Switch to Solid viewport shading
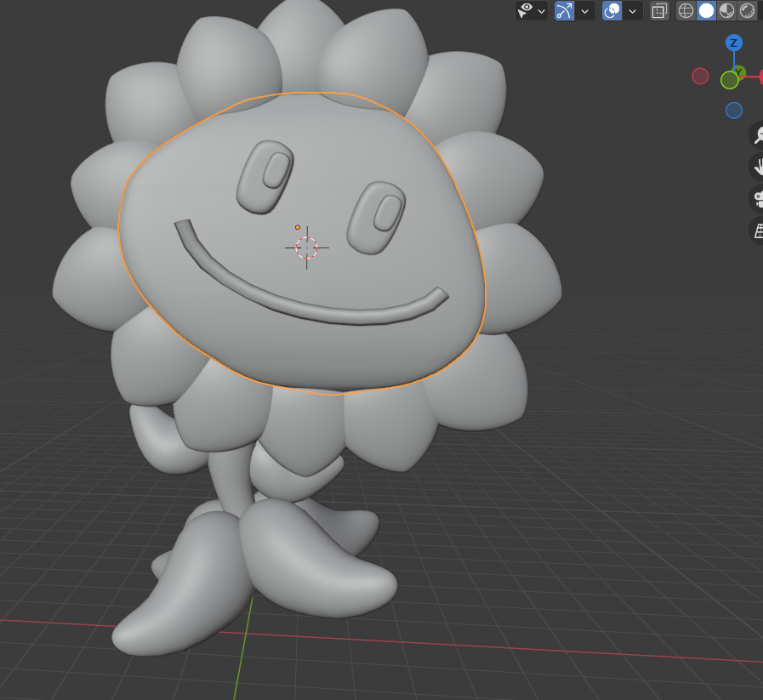Screen dimensions: 763x700 point(706,11)
